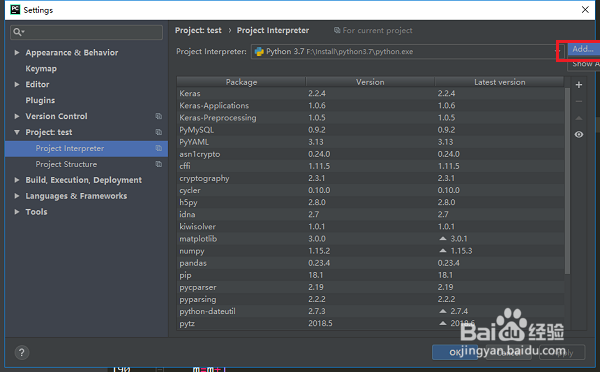Click the Python icon in interpreter dropdown

[x=259, y=52]
